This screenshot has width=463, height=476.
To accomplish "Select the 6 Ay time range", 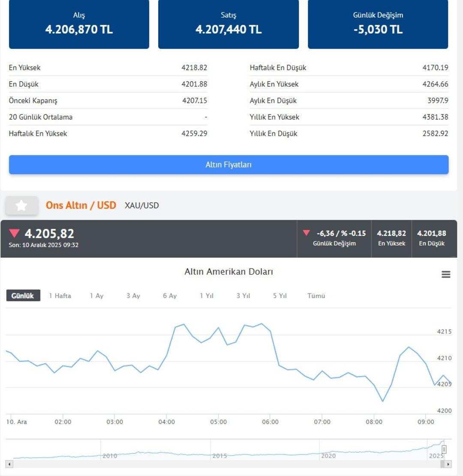I will pyautogui.click(x=170, y=295).
